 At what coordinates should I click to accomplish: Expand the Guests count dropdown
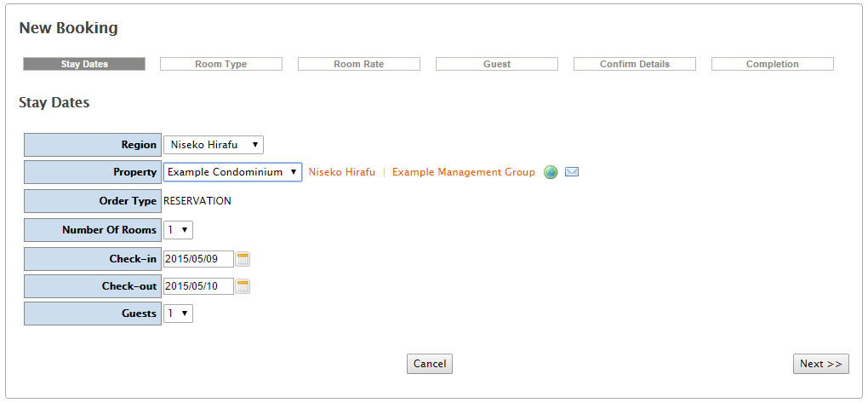click(179, 314)
